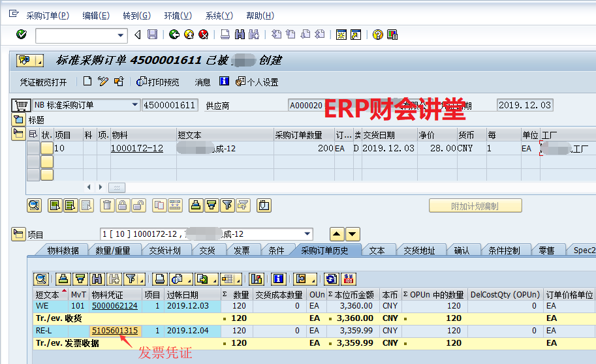
Task: Click the red Cancel icon in toolbar
Action: [x=204, y=35]
